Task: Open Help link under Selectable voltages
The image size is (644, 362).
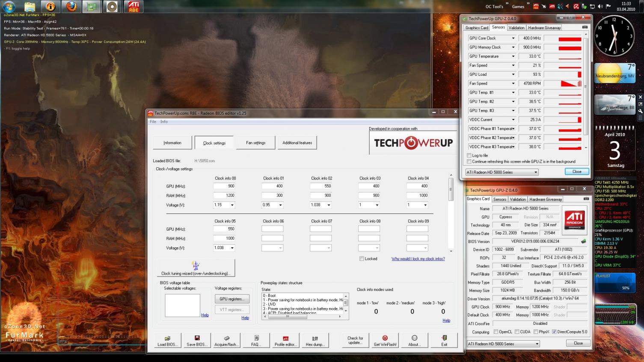Action: point(205,315)
